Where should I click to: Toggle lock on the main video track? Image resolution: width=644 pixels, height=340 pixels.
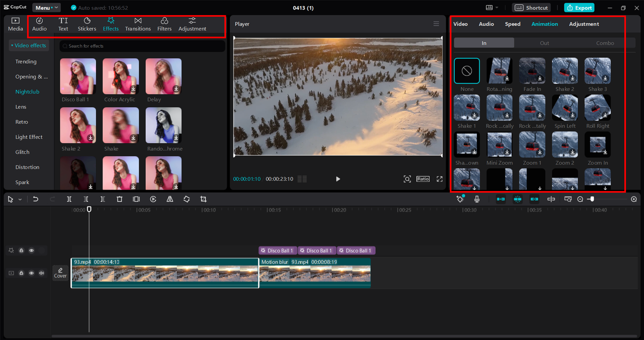pos(21,273)
